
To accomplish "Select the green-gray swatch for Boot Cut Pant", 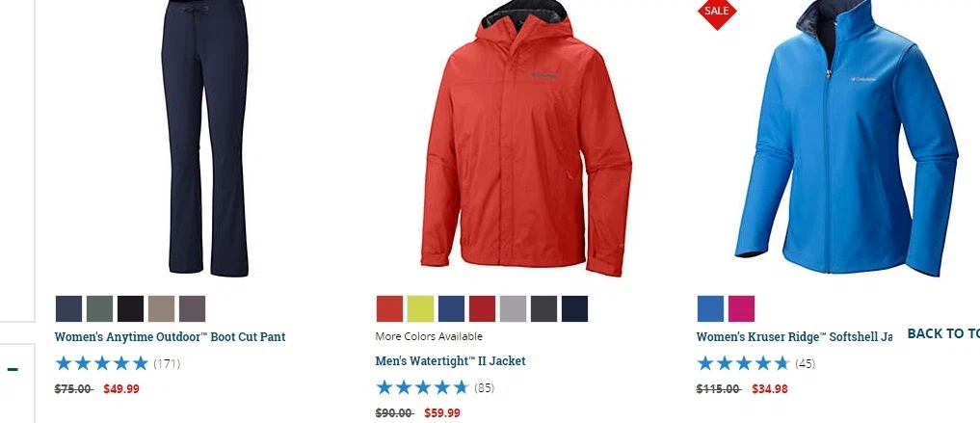I will tap(99, 308).
